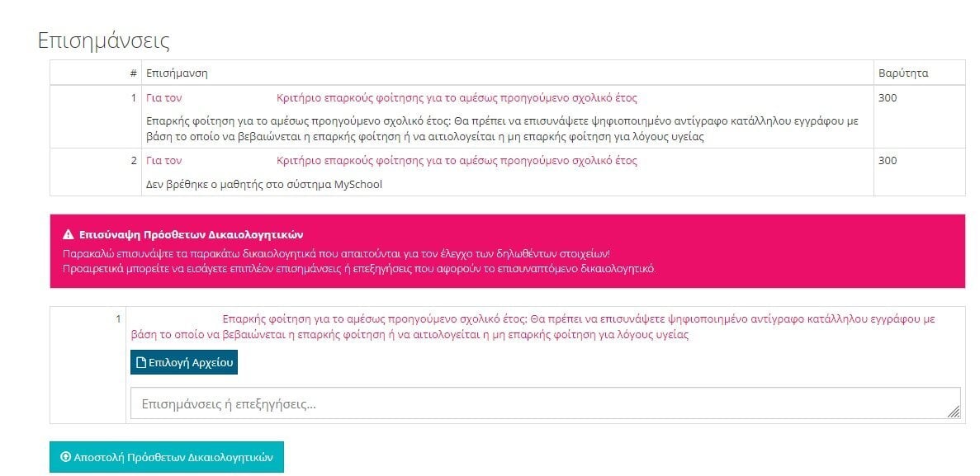Screen dimensions: 980x476
Task: Click the Επισήμανση column header
Action: (x=177, y=73)
